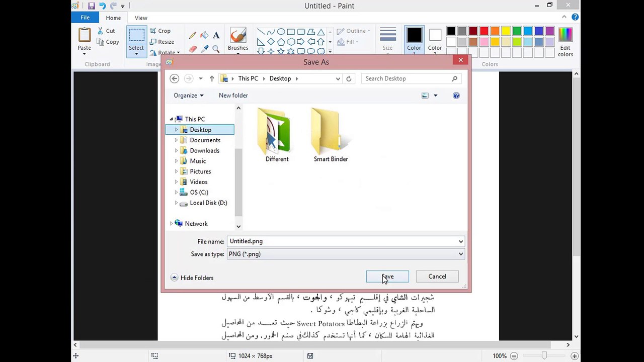
Task: Click the Cut scissors command
Action: pos(107,31)
